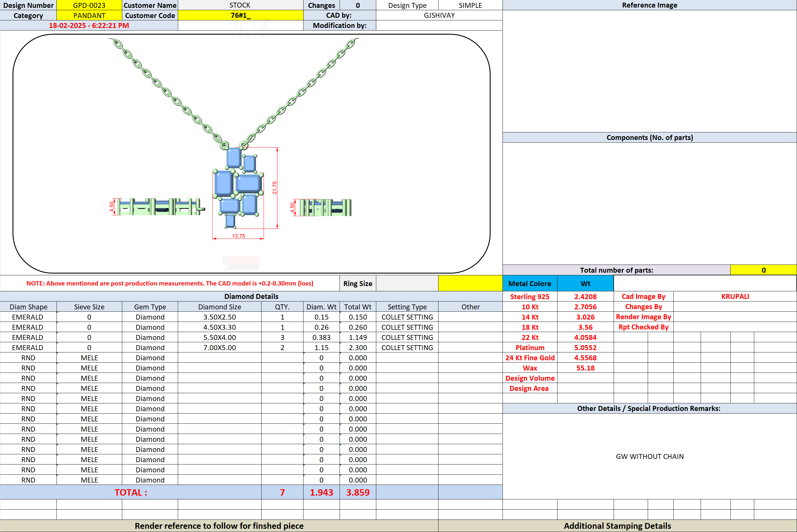Select the 18 Kt weight 3.56
This screenshot has width=797, height=532.
585,327
